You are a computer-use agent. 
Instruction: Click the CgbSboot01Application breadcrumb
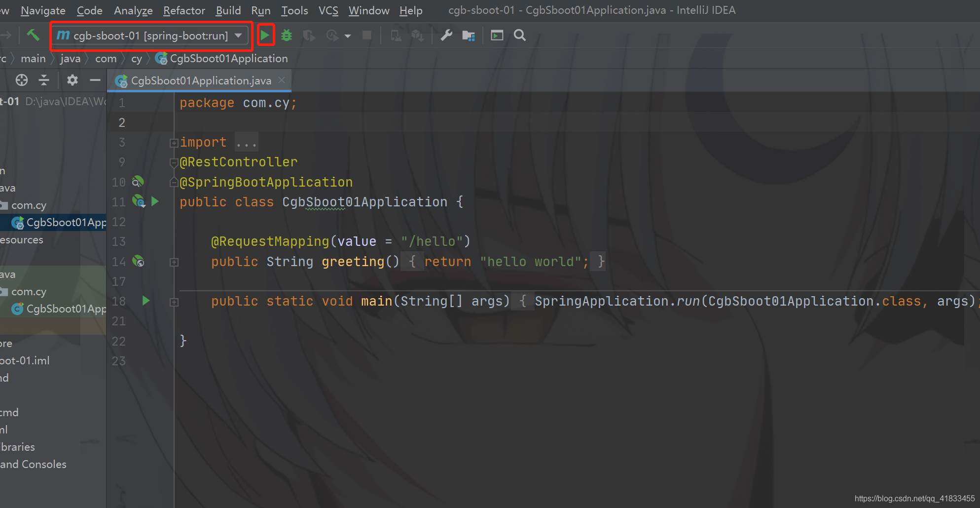pyautogui.click(x=222, y=58)
